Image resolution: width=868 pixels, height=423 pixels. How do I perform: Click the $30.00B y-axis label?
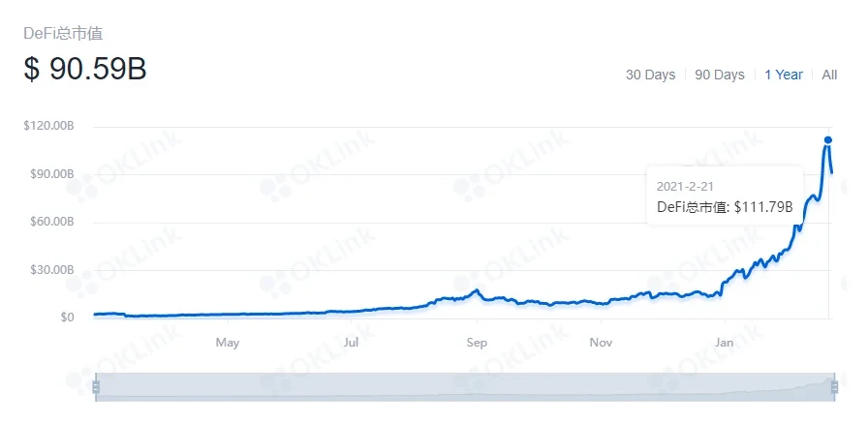tap(52, 269)
